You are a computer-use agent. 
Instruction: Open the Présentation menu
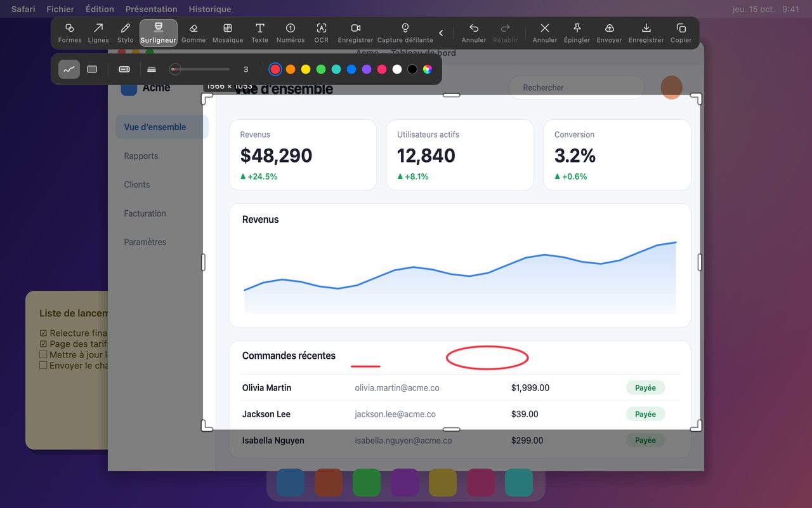[152, 9]
